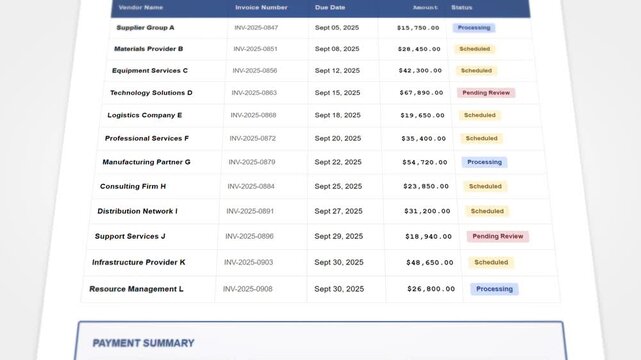The image size is (641, 360).
Task: Click the amount $31,200.00
Action: coord(427,211)
